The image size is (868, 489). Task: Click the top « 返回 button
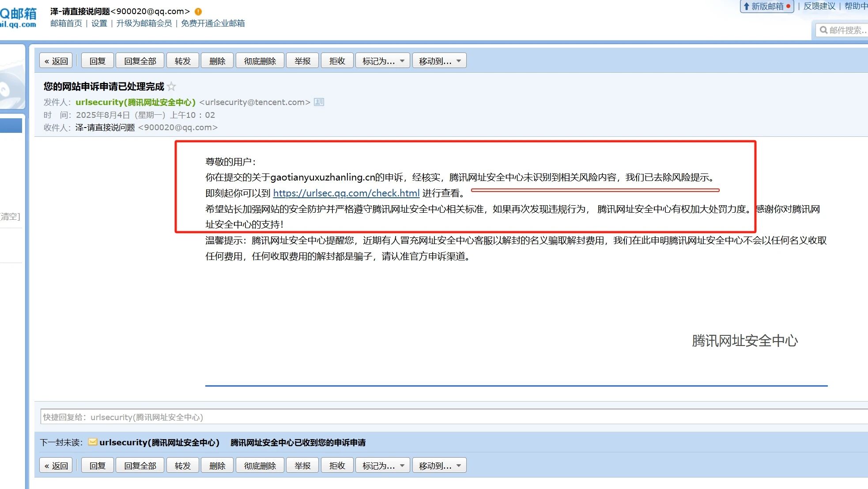click(56, 61)
